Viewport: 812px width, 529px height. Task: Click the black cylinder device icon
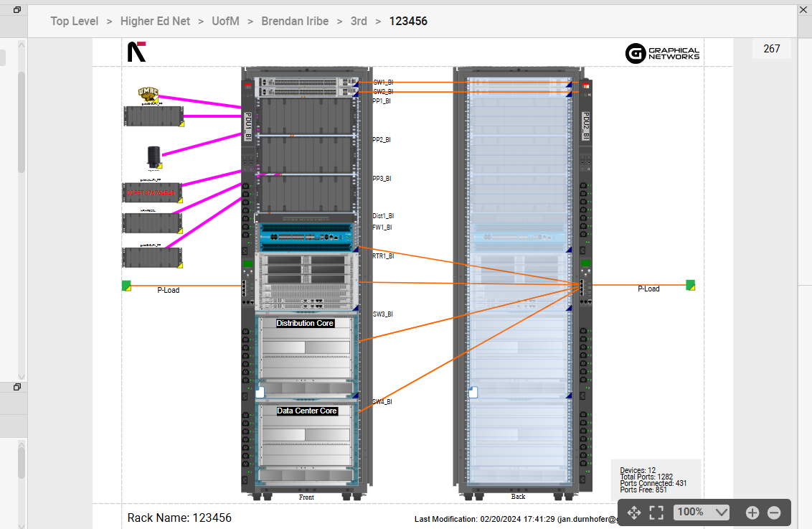pos(154,157)
